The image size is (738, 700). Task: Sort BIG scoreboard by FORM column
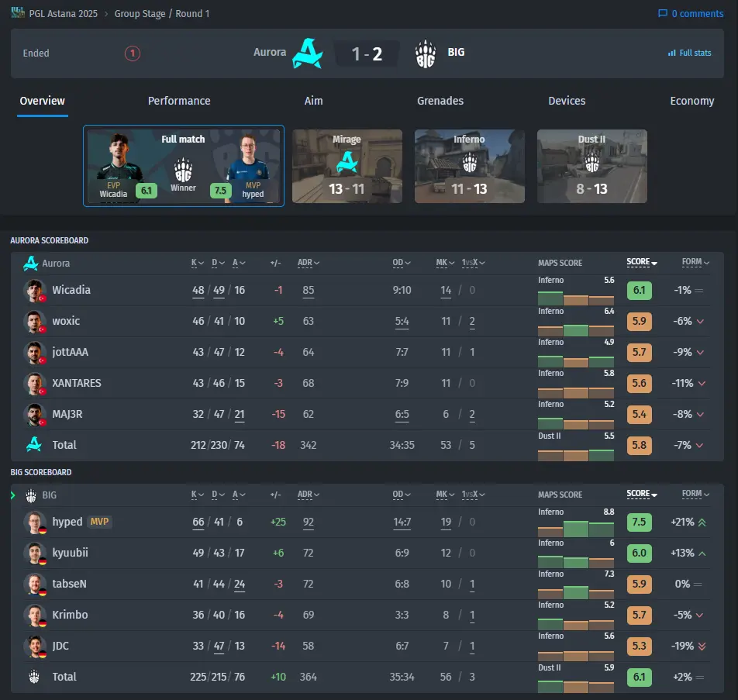(695, 493)
